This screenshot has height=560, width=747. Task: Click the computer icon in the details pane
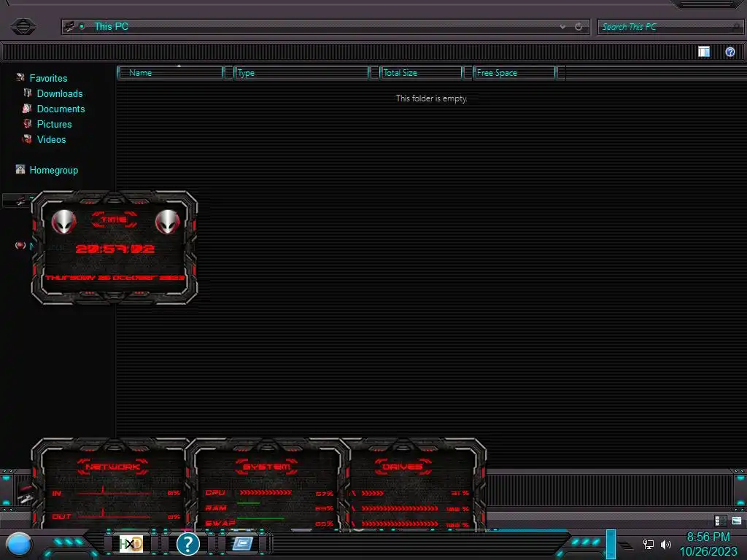24,494
